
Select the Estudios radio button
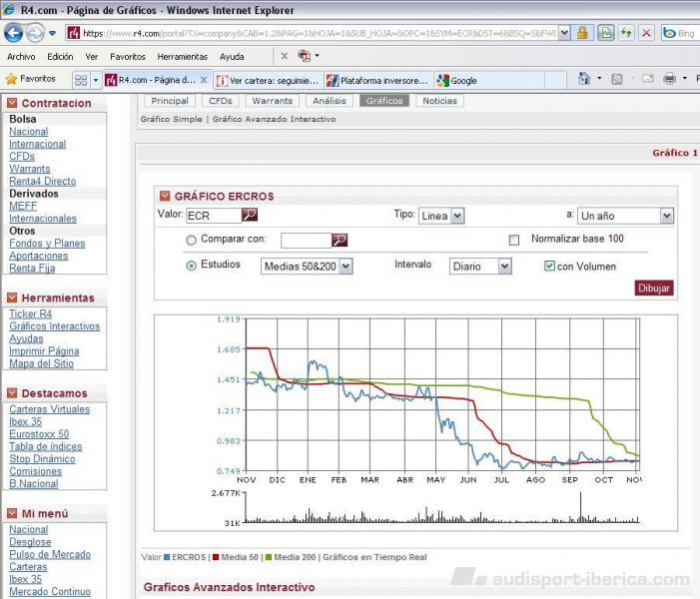point(191,266)
